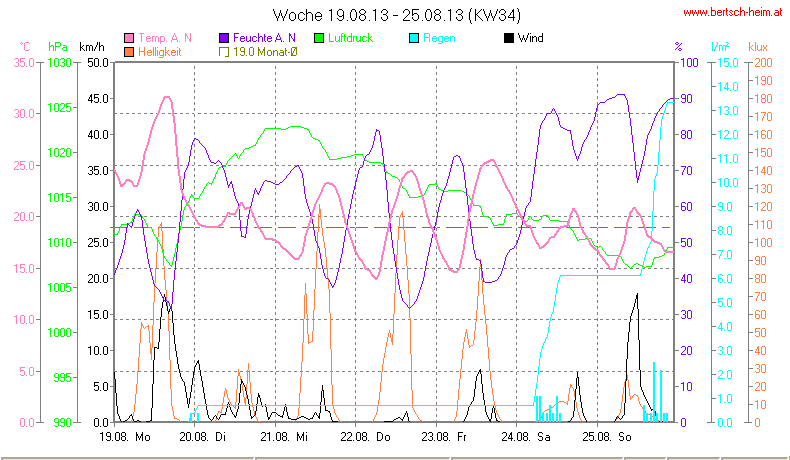The height and width of the screenshot is (460, 790).
Task: Click the 20.08. Di date label
Action: [203, 437]
